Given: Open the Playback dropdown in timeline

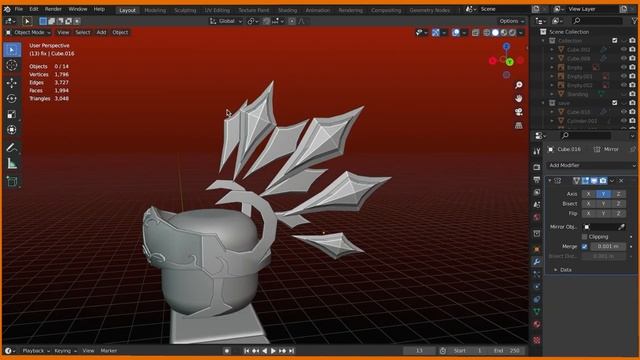Looking at the screenshot, I should pos(36,351).
